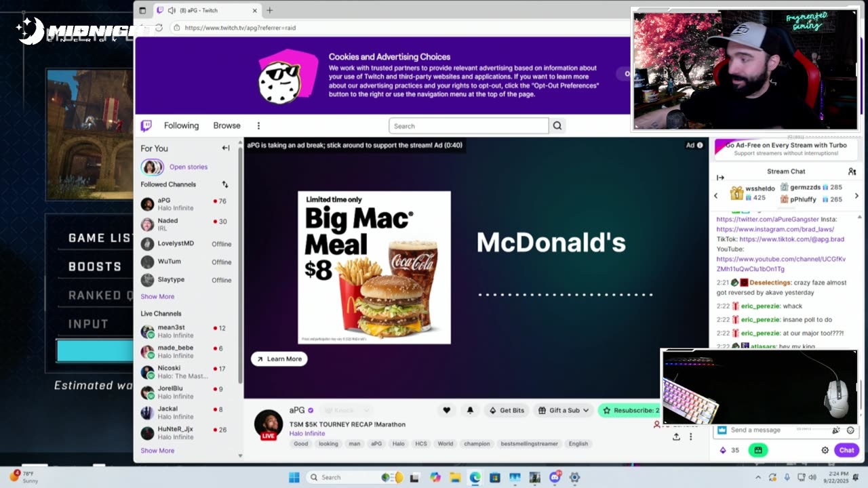868x488 pixels.
Task: Click the Twitch search input field
Action: pos(469,126)
